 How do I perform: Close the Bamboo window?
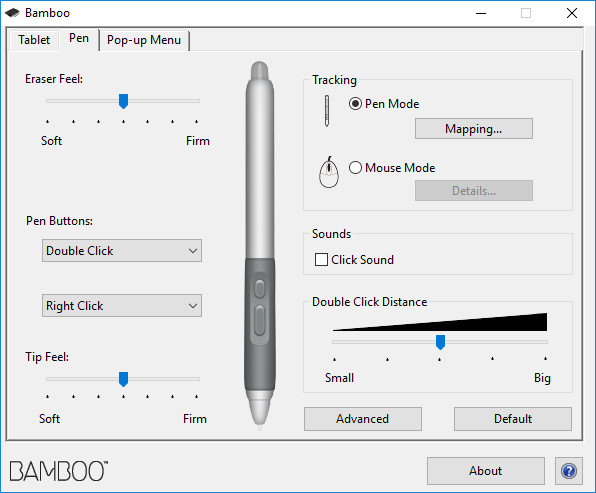(572, 13)
